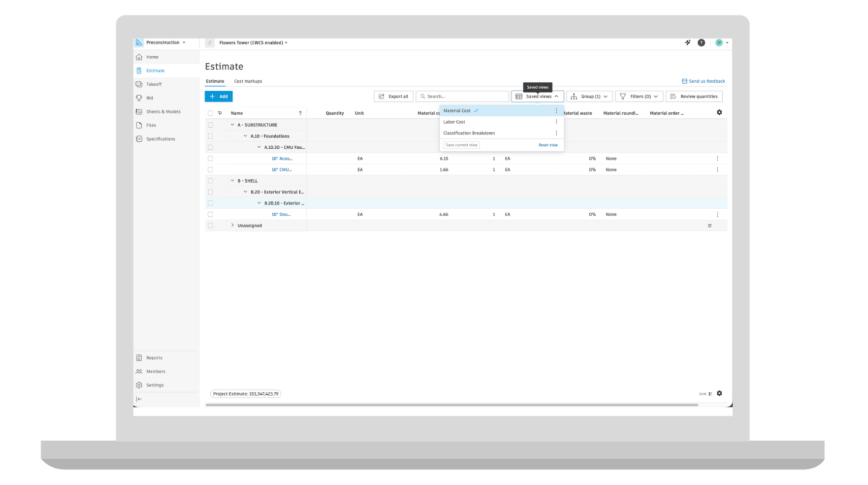The height and width of the screenshot is (485, 868).
Task: Collapse the sidebar with arrow icon
Action: pos(139,399)
